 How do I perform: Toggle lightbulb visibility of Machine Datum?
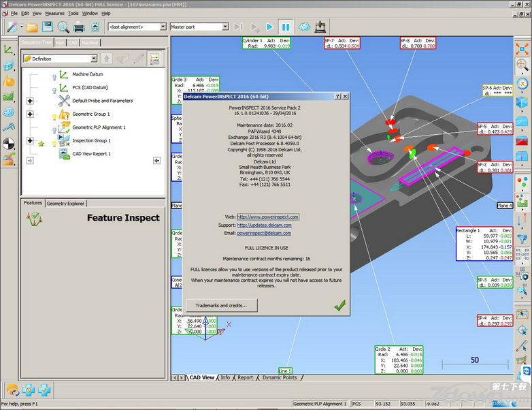54,77
